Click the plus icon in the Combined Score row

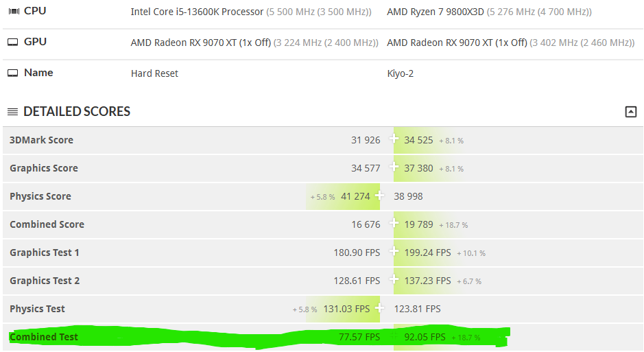(394, 224)
